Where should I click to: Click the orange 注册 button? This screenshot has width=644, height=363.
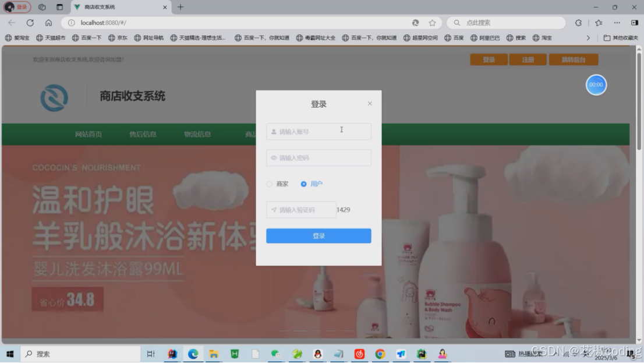coord(528,59)
